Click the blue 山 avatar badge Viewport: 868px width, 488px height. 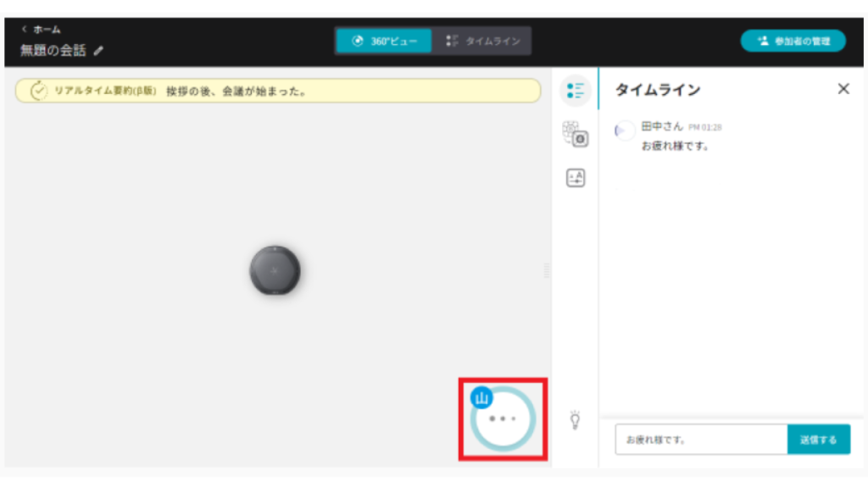481,397
